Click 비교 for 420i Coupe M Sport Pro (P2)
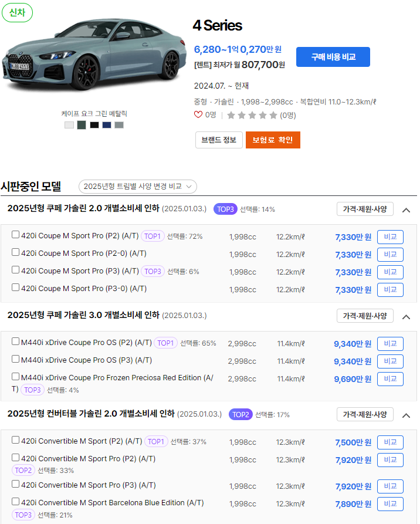 pyautogui.click(x=390, y=237)
